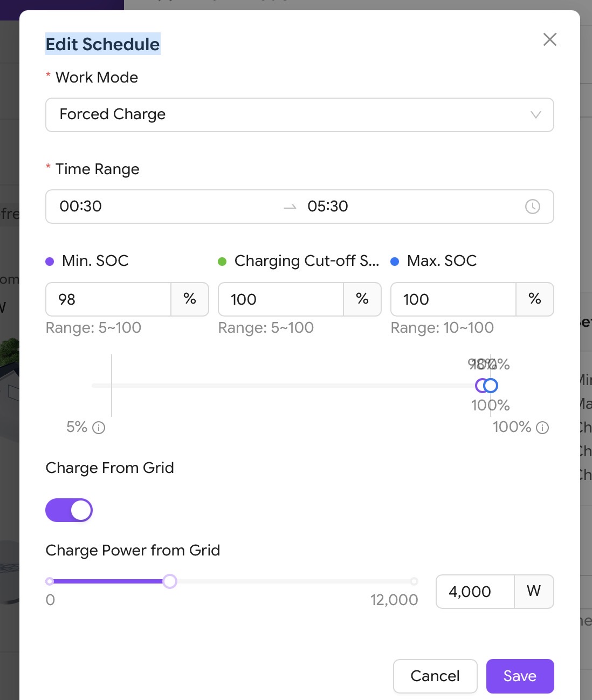Image resolution: width=592 pixels, height=700 pixels.
Task: Click the blue Max. SOC slider handle
Action: pos(491,386)
